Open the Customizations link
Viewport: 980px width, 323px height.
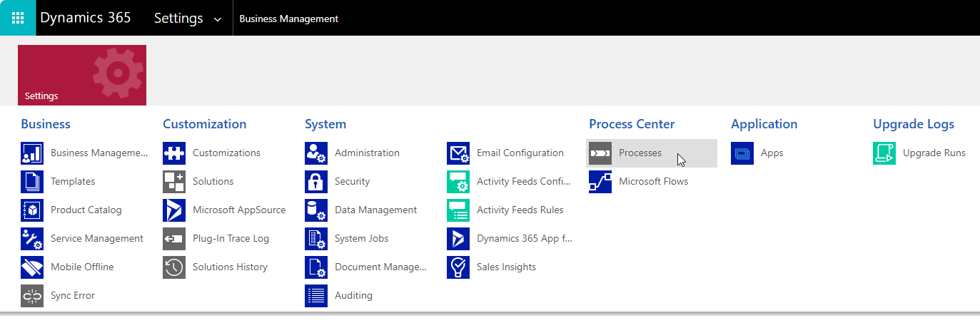[226, 153]
